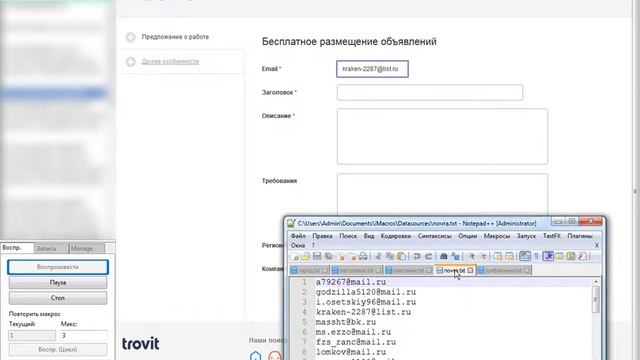Viewport: 640px width, 360px height.
Task: Toggle Show All Characters icon in Notepad++
Action: click(537, 256)
